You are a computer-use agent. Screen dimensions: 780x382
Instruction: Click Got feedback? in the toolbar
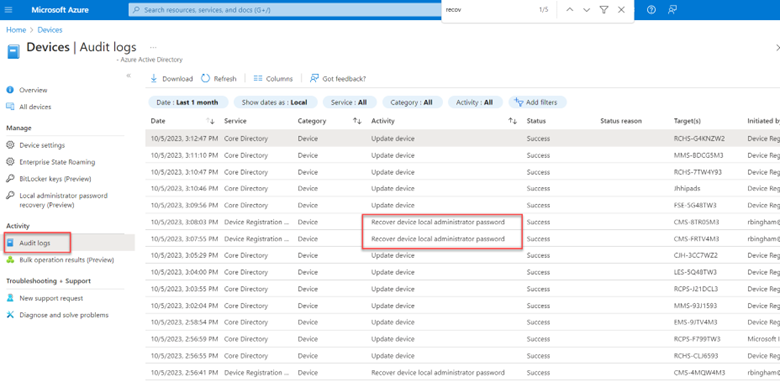pyautogui.click(x=338, y=79)
